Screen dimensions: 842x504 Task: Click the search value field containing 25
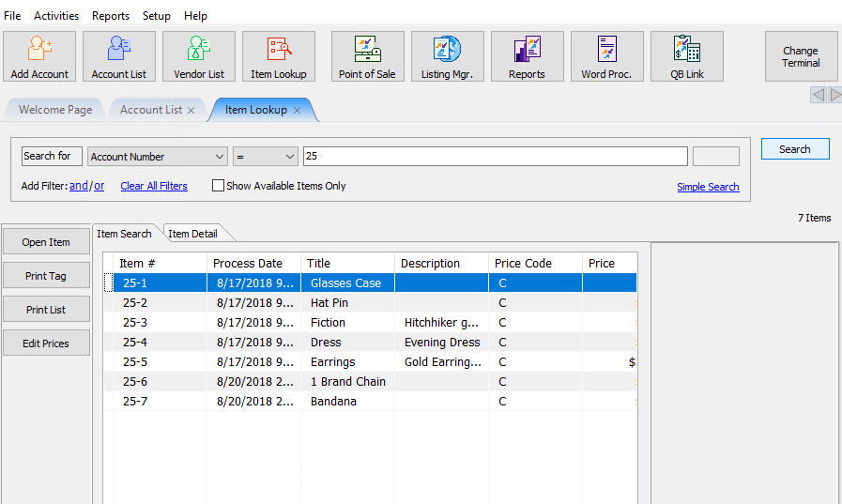(x=495, y=156)
